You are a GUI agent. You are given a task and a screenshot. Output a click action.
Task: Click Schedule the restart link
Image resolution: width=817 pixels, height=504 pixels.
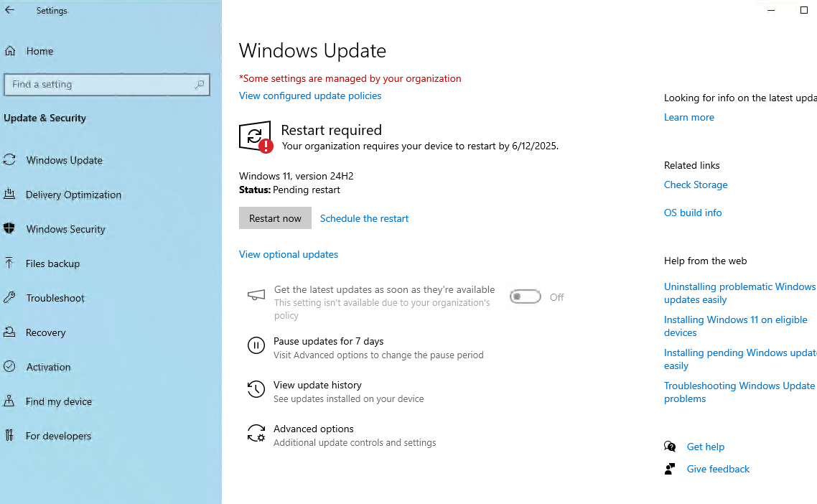364,218
